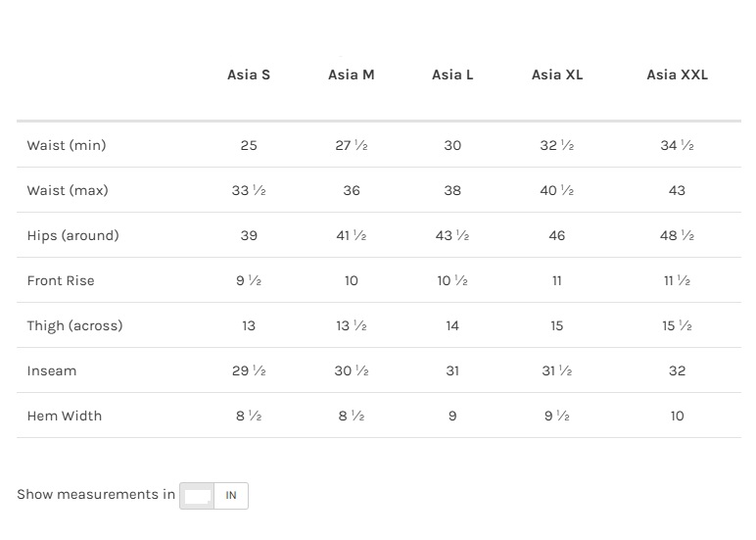Click Asia L Inseam value 31
Image resolution: width=756 pixels, height=540 pixels.
pos(452,370)
